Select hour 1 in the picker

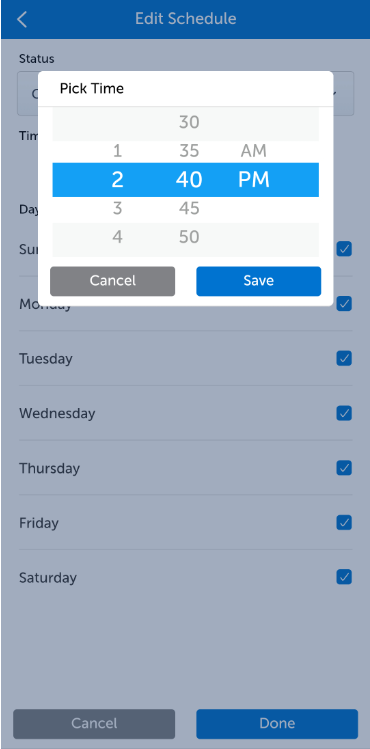(117, 151)
